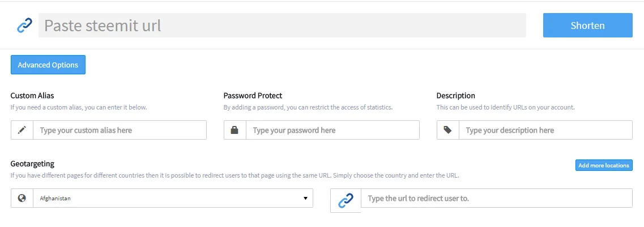Click the Shorten button
Image resolution: width=644 pixels, height=227 pixels.
pos(588,26)
